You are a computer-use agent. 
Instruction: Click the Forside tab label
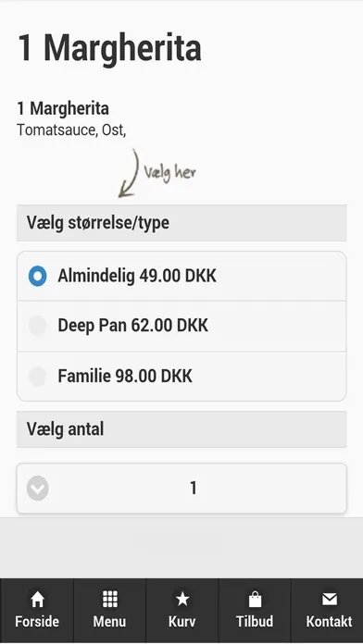pos(37,622)
